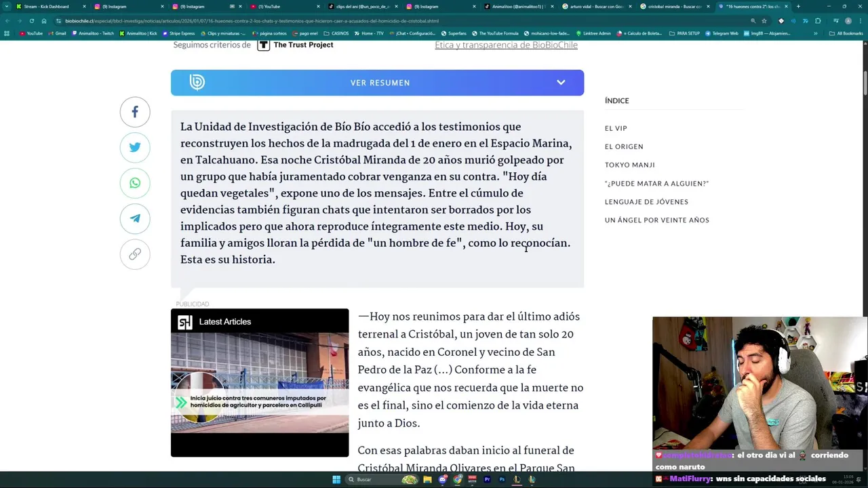This screenshot has width=868, height=488.
Task: Reload the current page
Action: 31,21
